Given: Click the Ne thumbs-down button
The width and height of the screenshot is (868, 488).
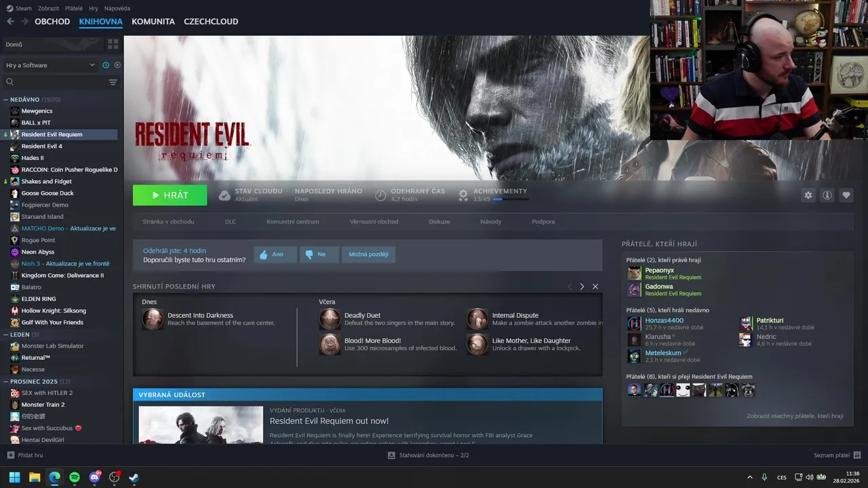Looking at the screenshot, I should tap(319, 255).
